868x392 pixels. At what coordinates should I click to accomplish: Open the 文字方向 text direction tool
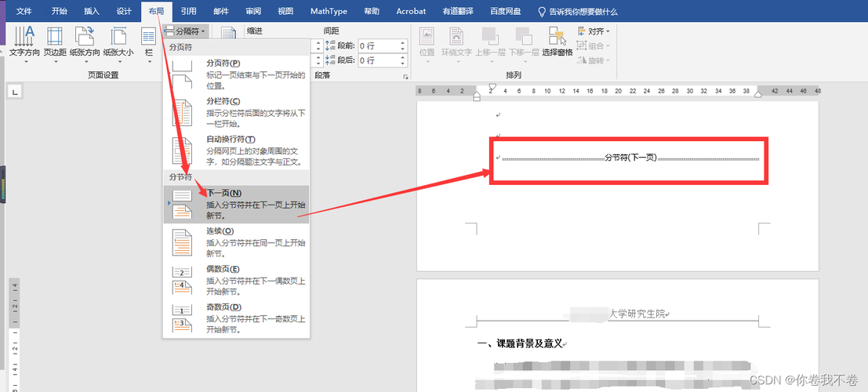[24, 43]
